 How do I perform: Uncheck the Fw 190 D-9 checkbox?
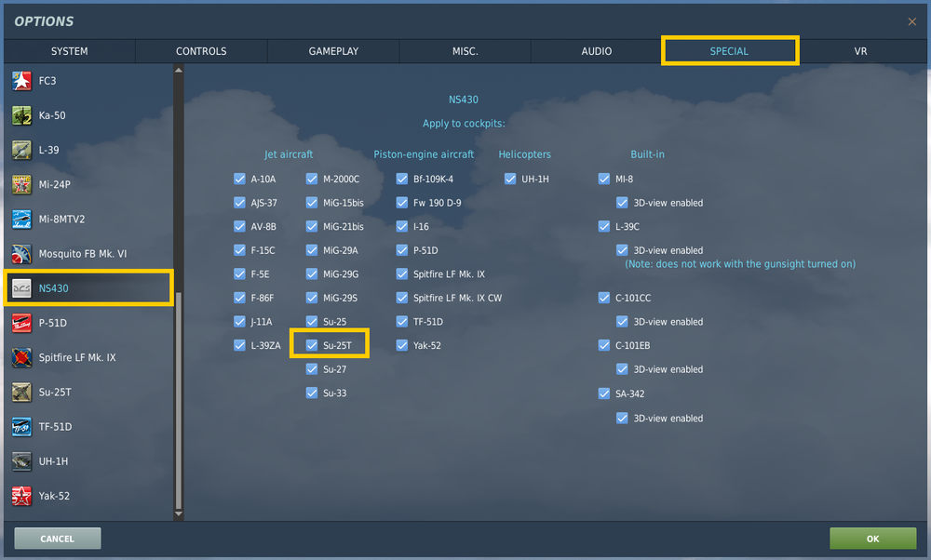coord(402,202)
